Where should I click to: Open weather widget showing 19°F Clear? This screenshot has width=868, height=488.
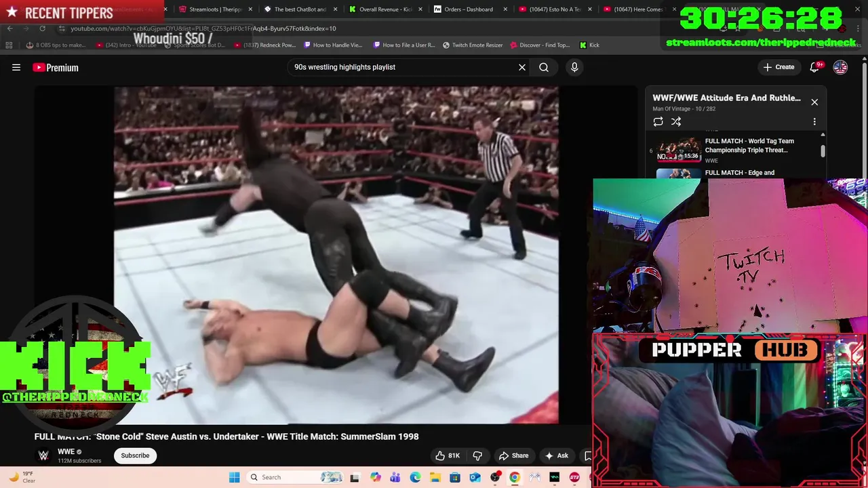[x=22, y=477]
